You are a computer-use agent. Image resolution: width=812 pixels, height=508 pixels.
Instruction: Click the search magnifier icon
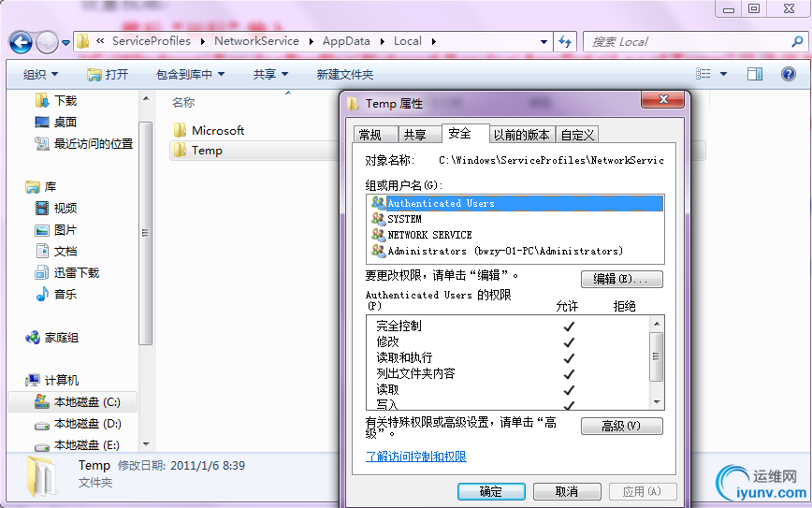pyautogui.click(x=797, y=41)
